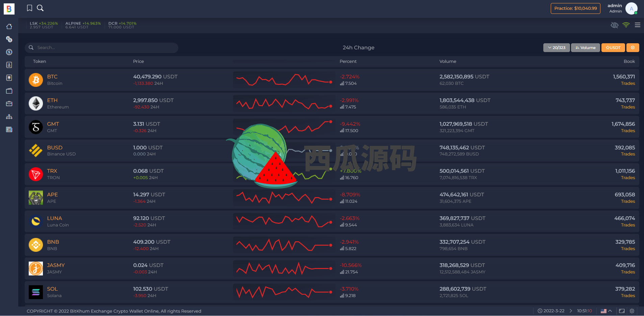
Task: Go to Home via sidebar house icon
Action: 9,26
